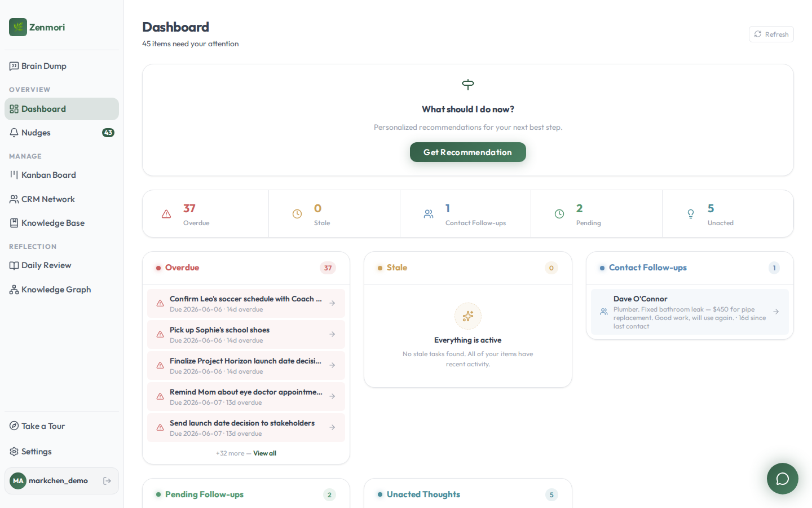812x508 pixels.
Task: Refresh the dashboard
Action: pos(771,34)
